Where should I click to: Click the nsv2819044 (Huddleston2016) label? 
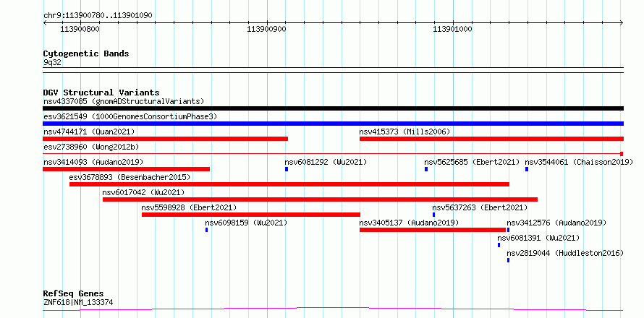click(565, 253)
